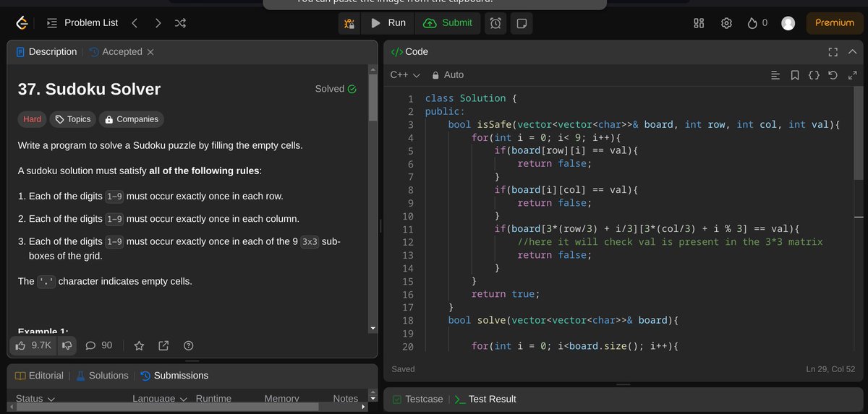Image resolution: width=868 pixels, height=414 pixels.
Task: Star the problem as favorite
Action: (140, 345)
